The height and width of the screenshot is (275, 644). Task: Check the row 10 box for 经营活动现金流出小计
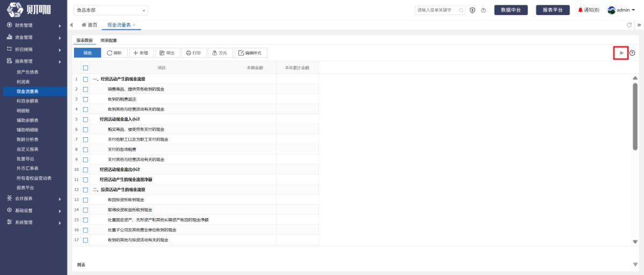[x=85, y=169]
